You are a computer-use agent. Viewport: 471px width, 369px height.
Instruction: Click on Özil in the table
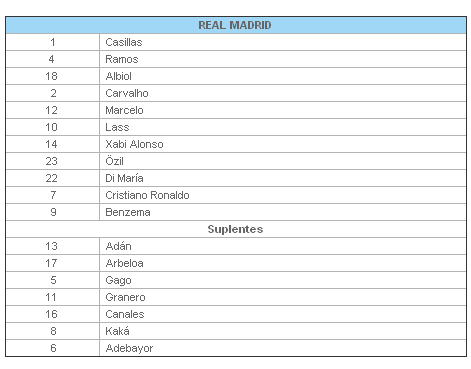click(114, 161)
